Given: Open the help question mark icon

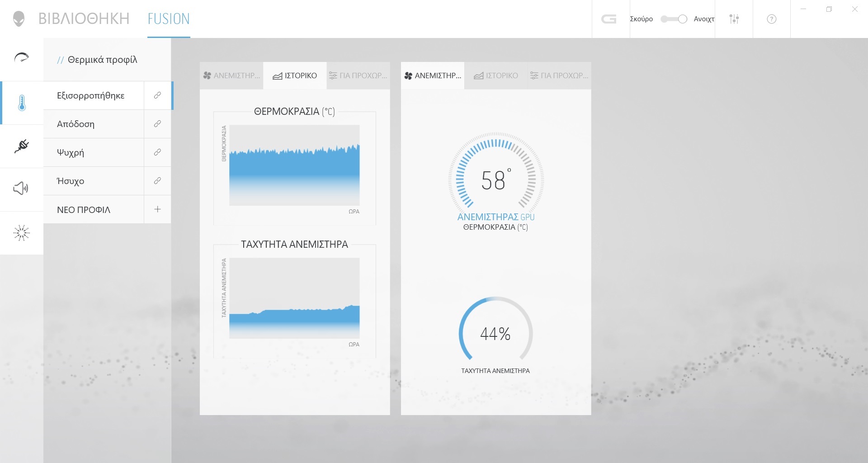Looking at the screenshot, I should [772, 19].
